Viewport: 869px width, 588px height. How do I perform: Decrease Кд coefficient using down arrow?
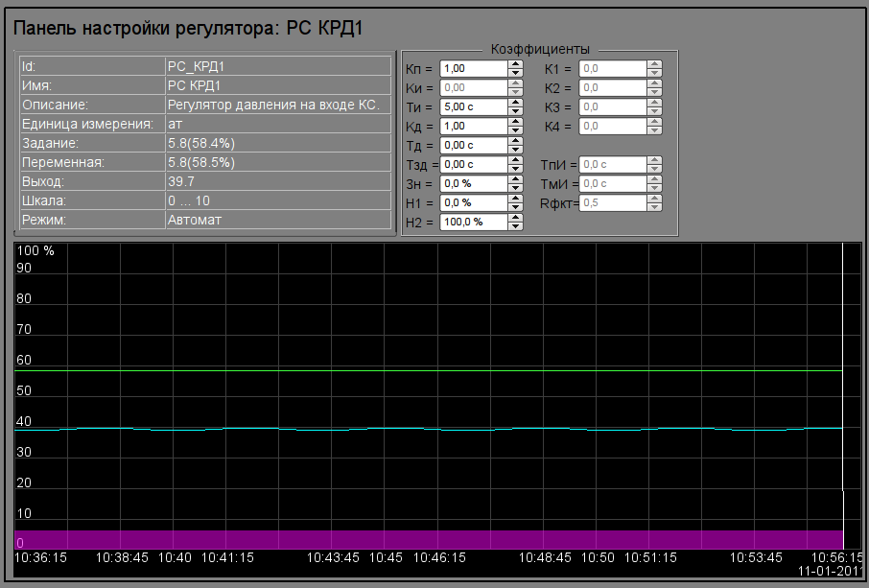pos(515,130)
